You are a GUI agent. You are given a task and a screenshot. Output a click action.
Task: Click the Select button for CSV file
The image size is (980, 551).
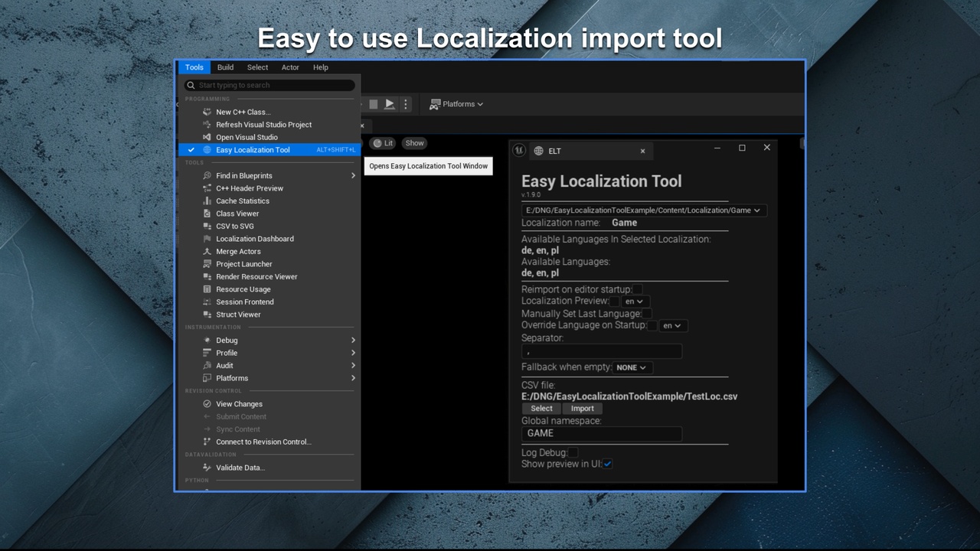(541, 409)
